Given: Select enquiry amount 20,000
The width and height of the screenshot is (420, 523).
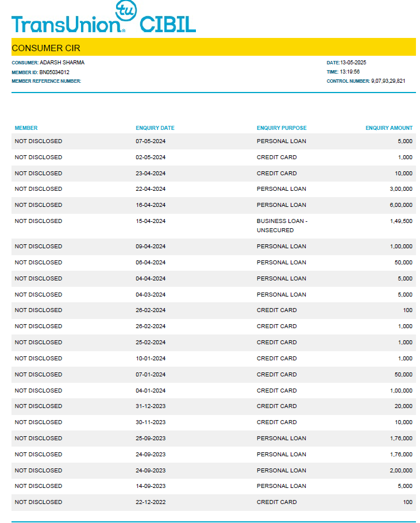Looking at the screenshot, I should 404,406.
